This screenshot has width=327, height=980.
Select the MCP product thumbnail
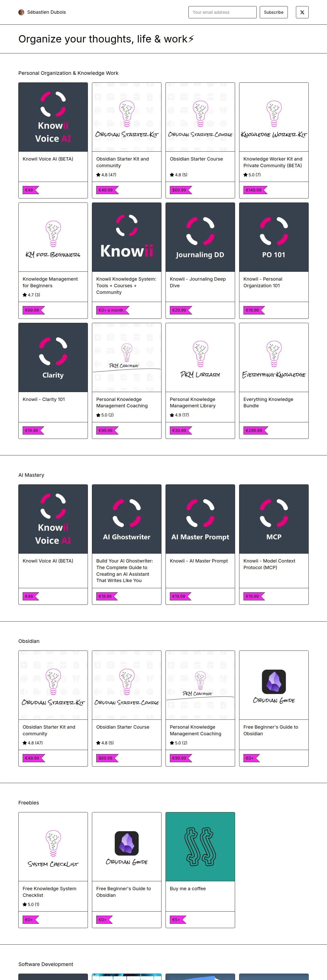[273, 518]
